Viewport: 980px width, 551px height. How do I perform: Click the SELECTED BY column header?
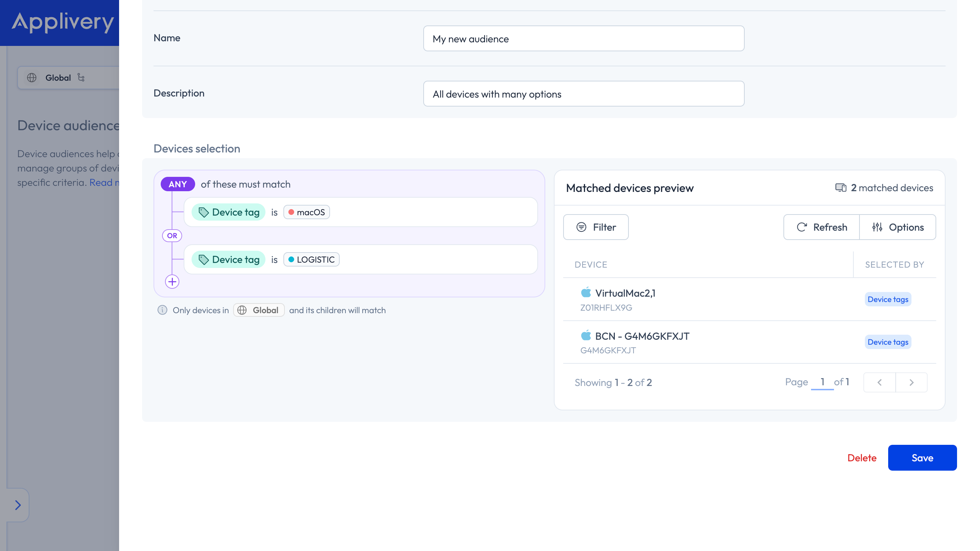tap(894, 264)
